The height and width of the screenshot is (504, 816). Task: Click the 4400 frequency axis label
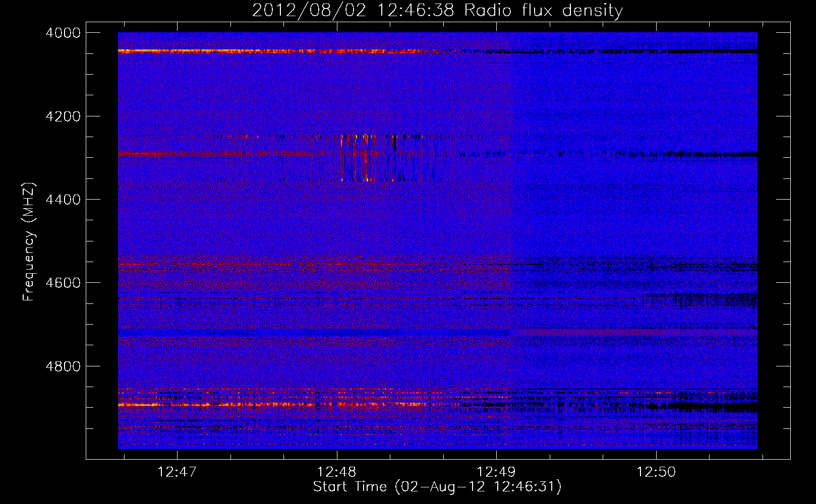click(x=63, y=200)
